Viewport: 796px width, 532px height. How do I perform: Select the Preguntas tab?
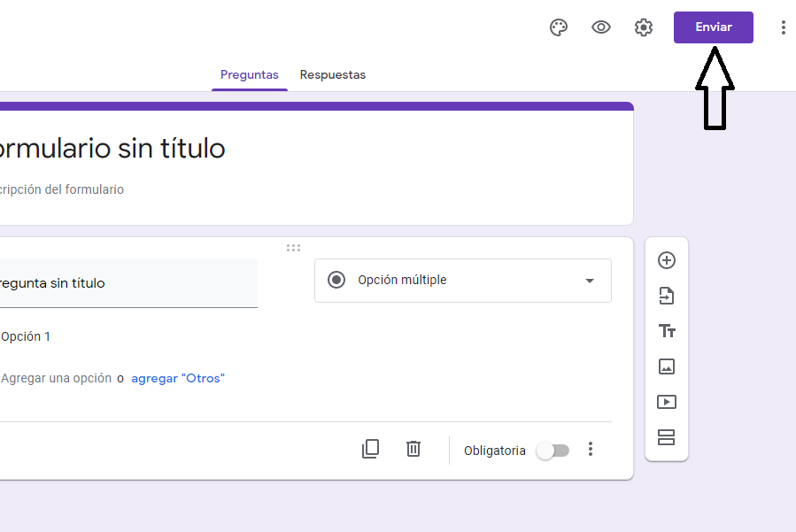click(x=250, y=74)
